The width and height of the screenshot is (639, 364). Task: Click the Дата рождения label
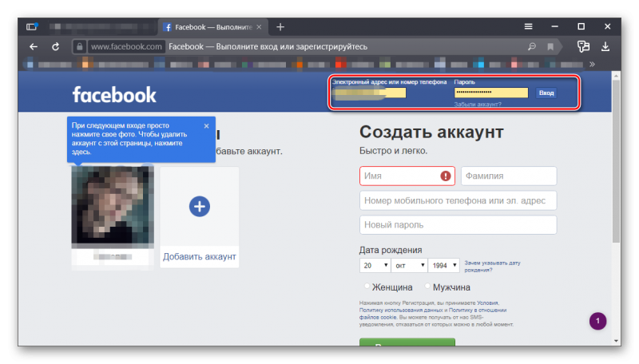tap(391, 250)
